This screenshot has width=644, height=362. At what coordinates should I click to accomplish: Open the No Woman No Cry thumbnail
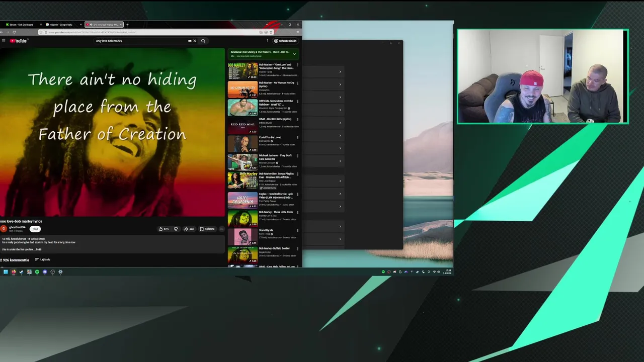[x=243, y=89]
